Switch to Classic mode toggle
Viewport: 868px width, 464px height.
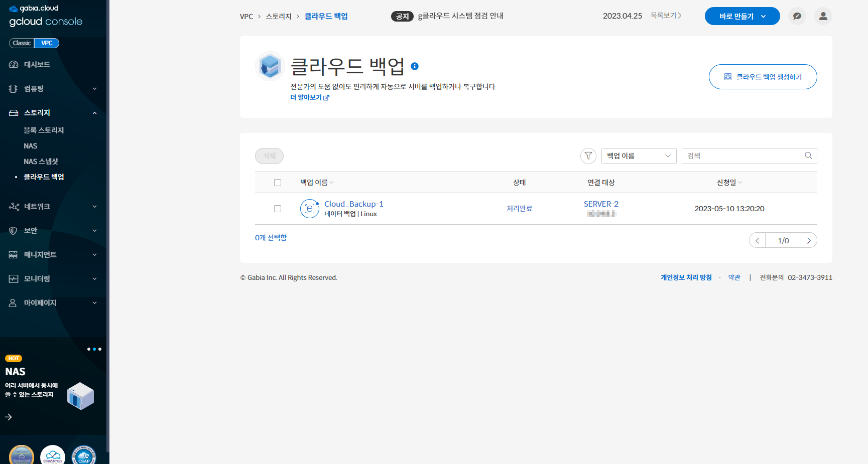point(22,43)
